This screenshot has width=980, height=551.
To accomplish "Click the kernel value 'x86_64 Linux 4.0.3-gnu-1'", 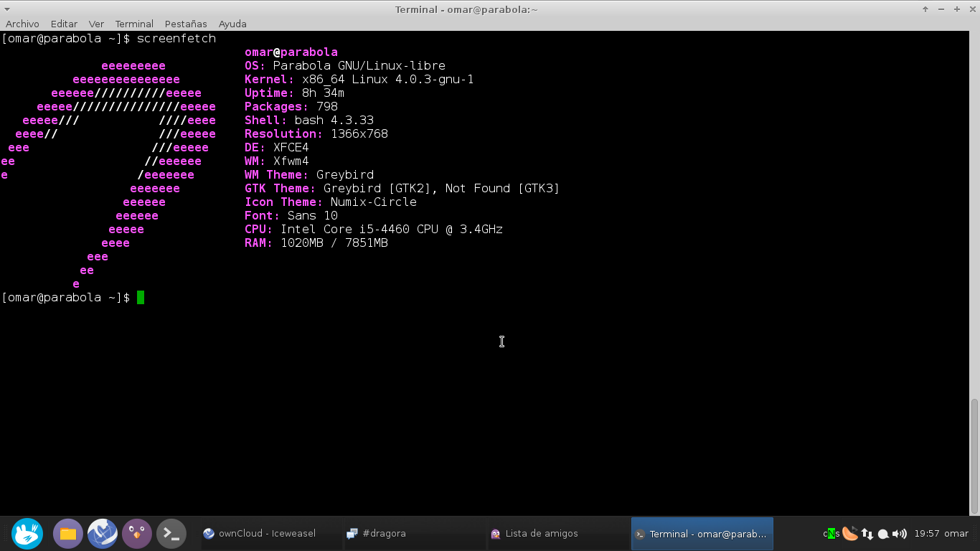I will [388, 80].
